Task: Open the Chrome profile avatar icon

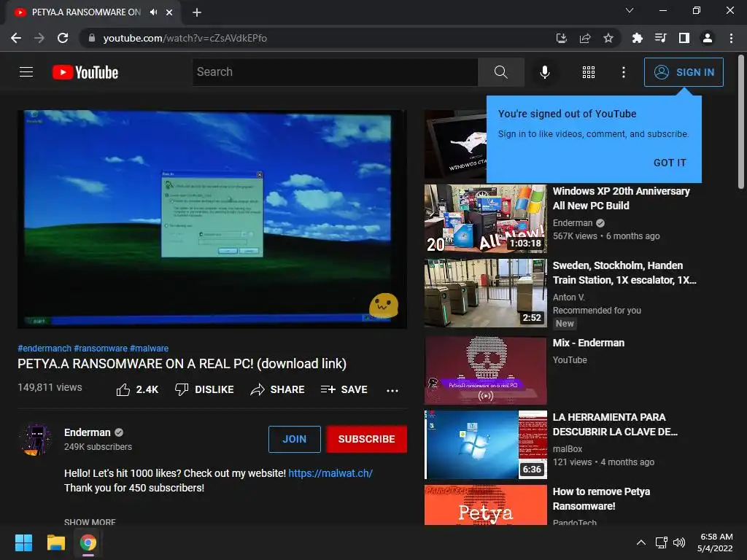Action: (708, 38)
